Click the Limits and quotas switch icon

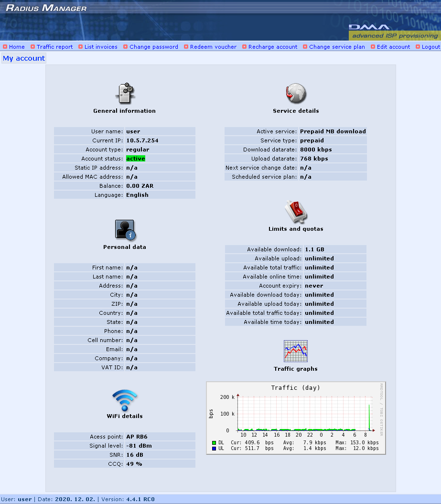296,212
